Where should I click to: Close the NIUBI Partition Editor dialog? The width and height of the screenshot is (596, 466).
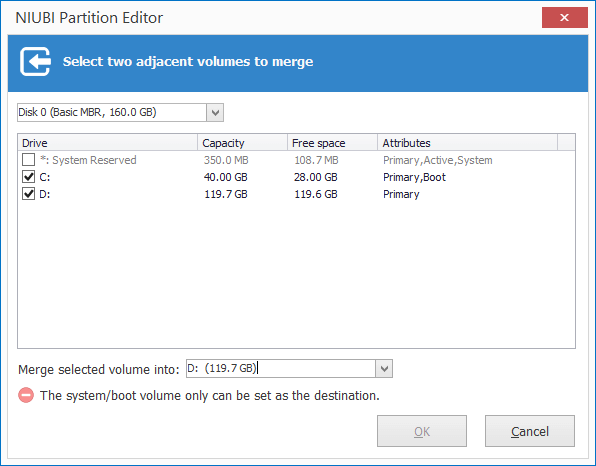point(564,17)
